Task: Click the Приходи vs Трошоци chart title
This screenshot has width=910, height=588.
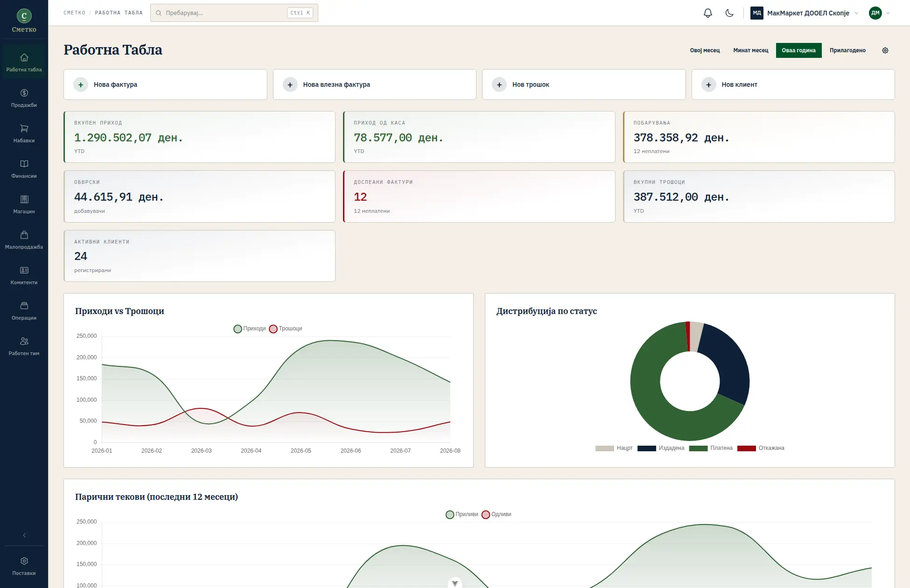Action: [x=119, y=311]
